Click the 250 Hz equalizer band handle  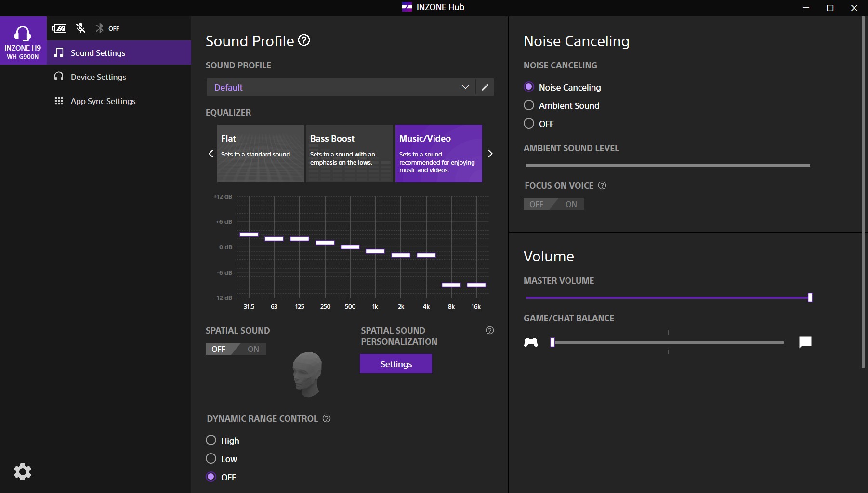coord(325,243)
